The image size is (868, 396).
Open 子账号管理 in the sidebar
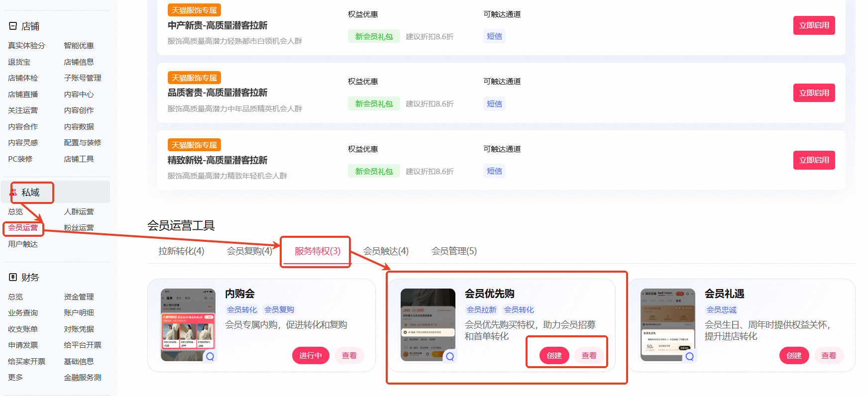pos(83,78)
